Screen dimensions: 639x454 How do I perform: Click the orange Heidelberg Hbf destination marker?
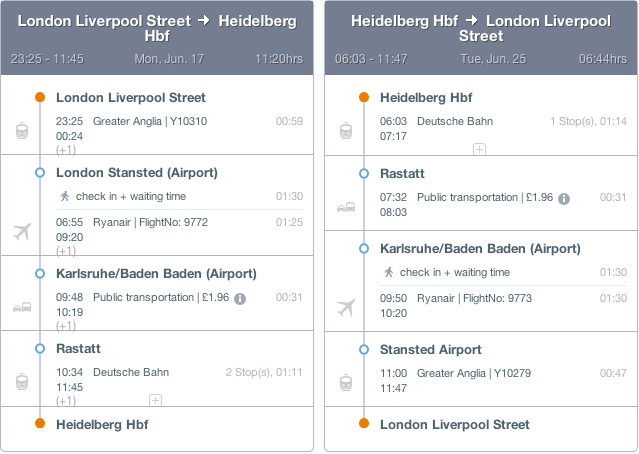tap(40, 423)
